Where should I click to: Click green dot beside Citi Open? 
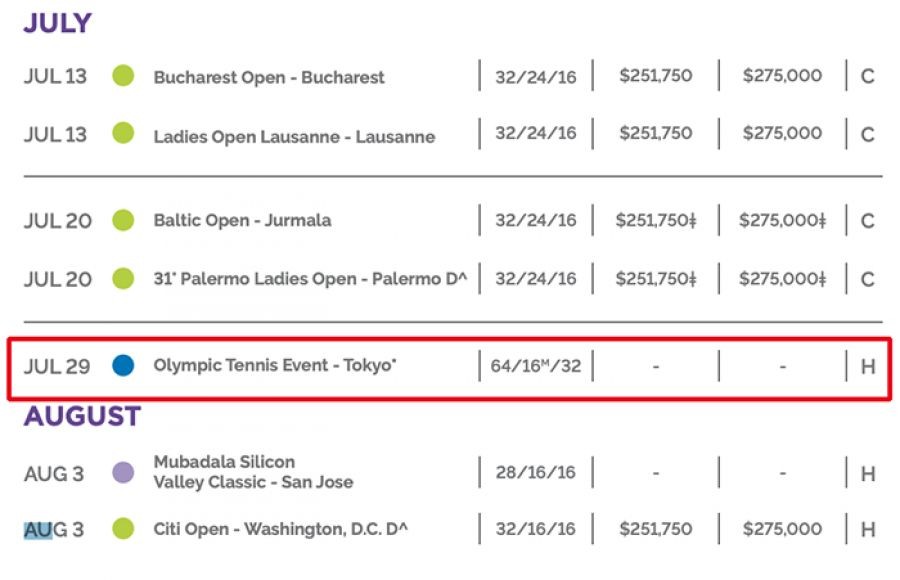(x=123, y=529)
